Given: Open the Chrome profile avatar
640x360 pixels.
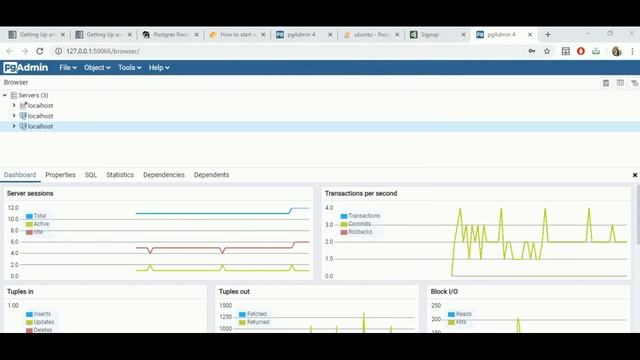Looking at the screenshot, I should pyautogui.click(x=617, y=51).
